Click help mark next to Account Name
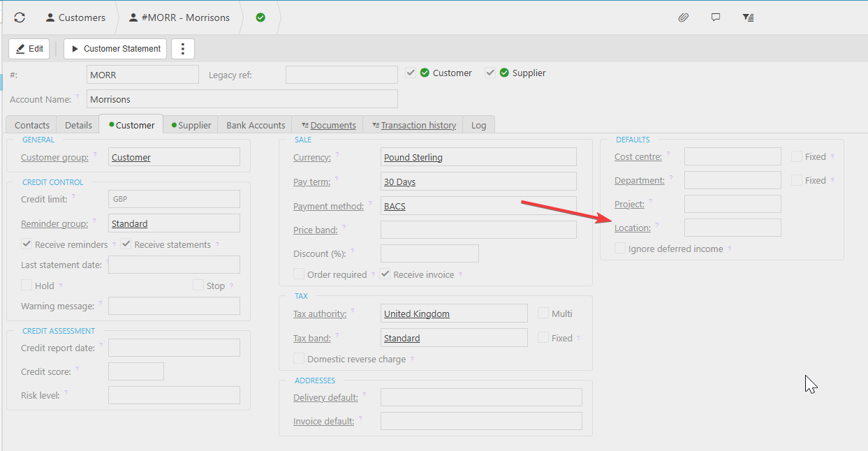This screenshot has height=451, width=868. [78, 96]
